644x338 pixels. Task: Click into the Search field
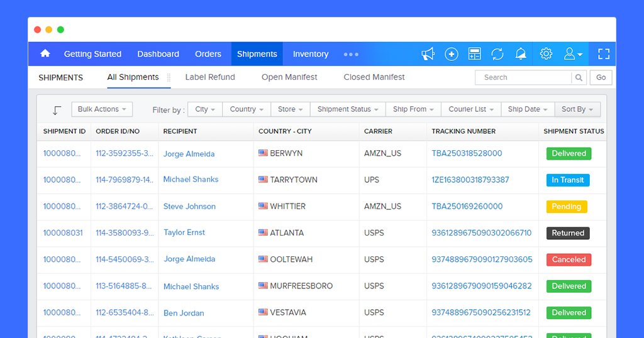tap(523, 77)
